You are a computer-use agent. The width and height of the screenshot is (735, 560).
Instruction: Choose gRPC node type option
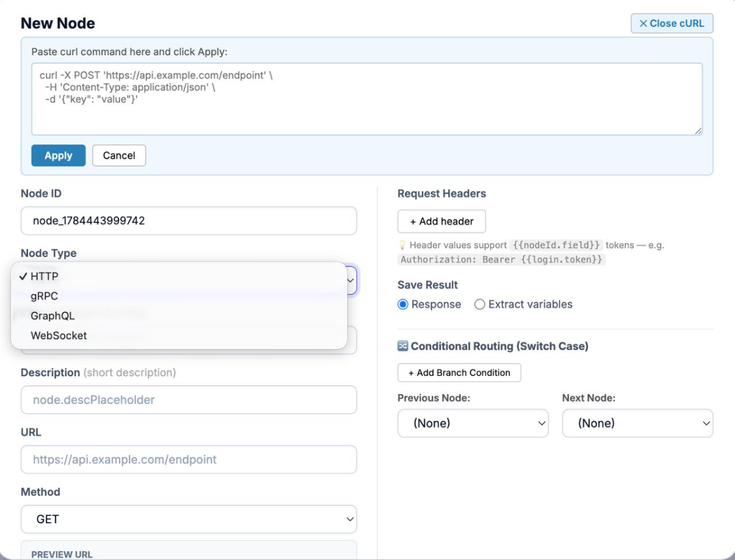(x=179, y=296)
